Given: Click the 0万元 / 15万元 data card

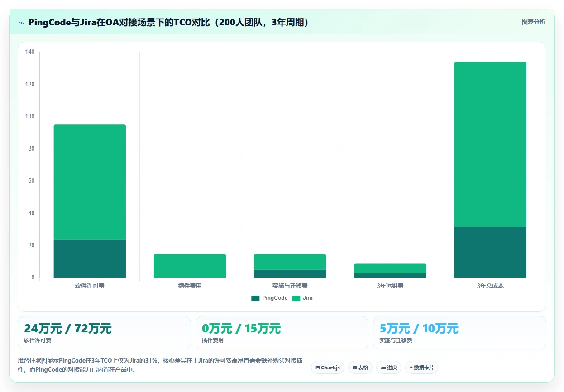Looking at the screenshot, I should (x=282, y=333).
